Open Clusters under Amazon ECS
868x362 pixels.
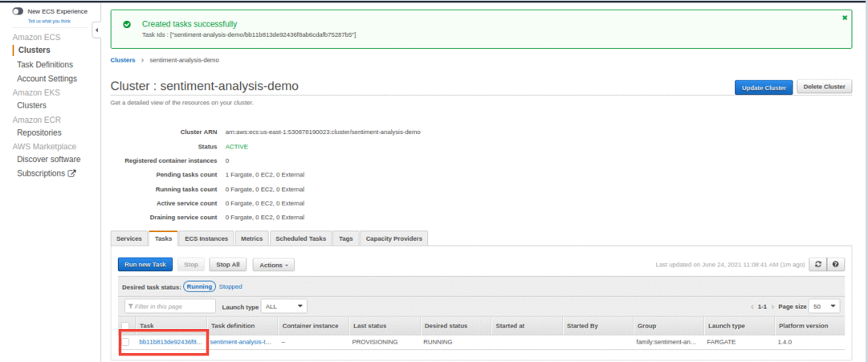click(35, 51)
